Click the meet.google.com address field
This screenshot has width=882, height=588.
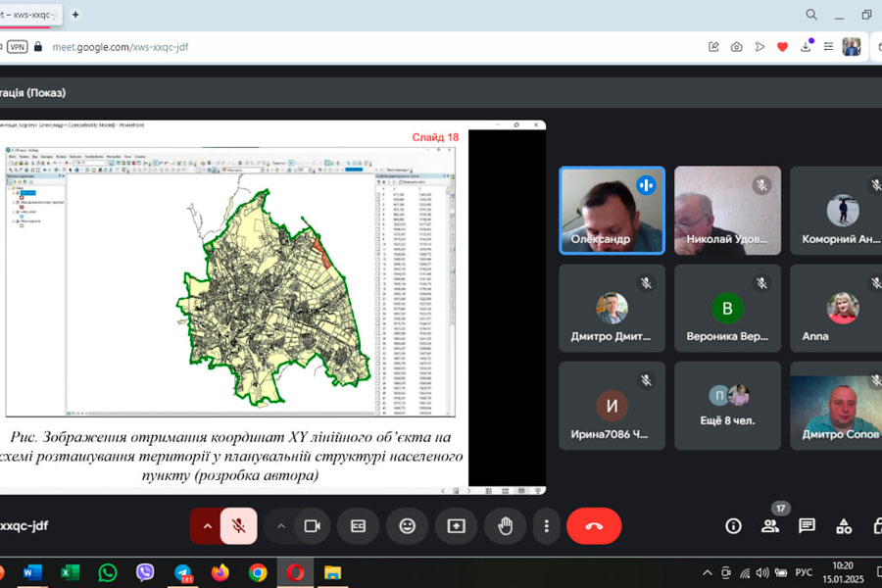click(121, 47)
